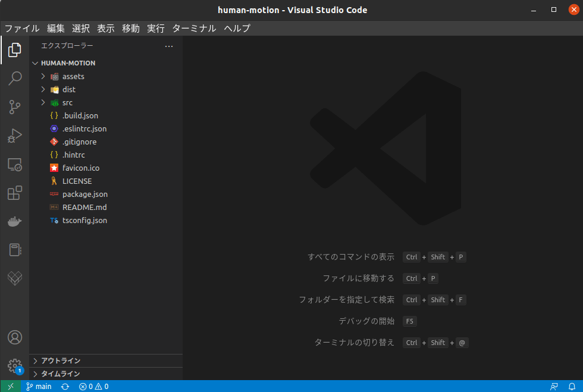Expand the dist folder
Viewport: 583px width, 392px height.
point(106,89)
